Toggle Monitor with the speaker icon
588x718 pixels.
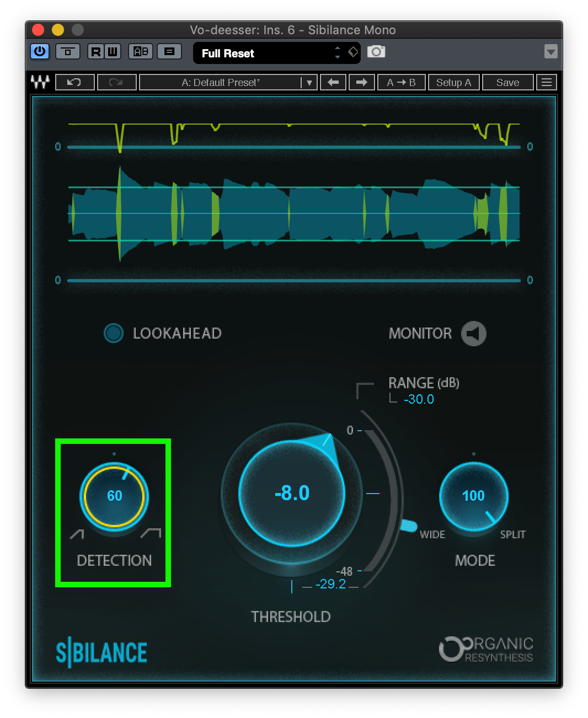coord(473,333)
